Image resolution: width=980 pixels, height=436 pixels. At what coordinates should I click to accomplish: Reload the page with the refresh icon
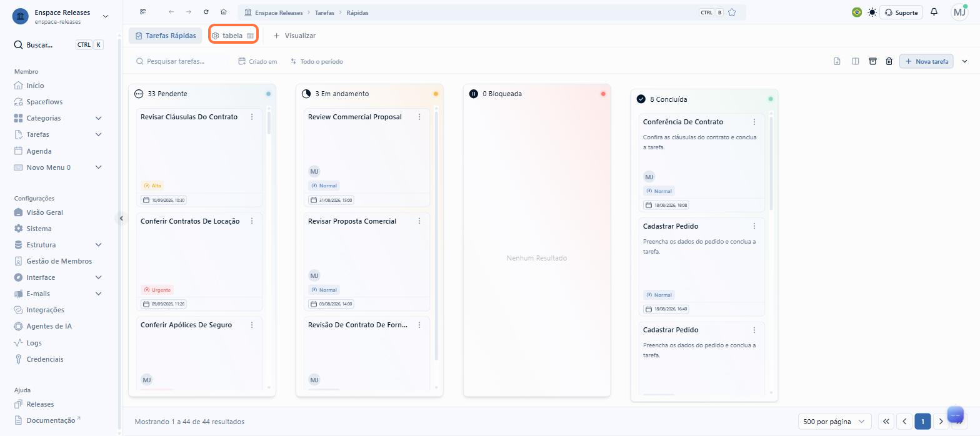coord(206,12)
